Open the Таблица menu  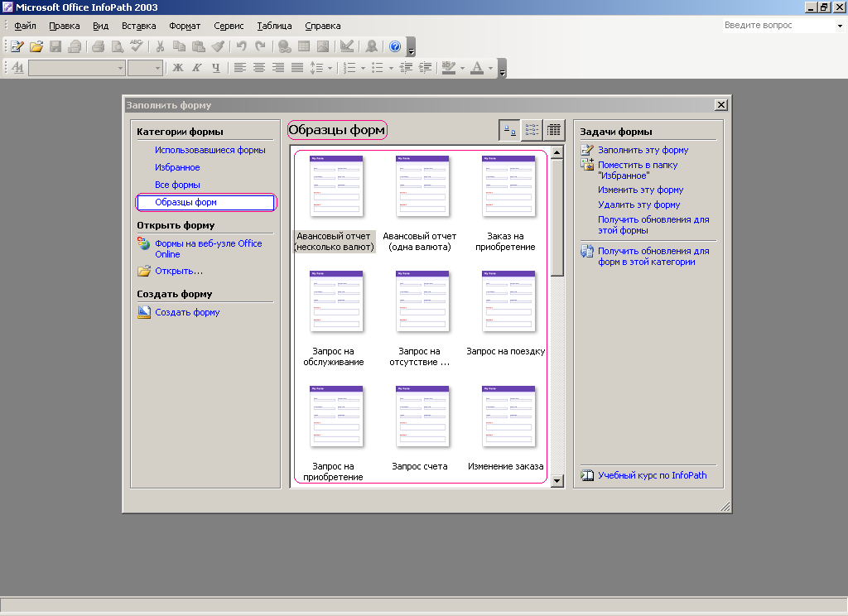274,26
